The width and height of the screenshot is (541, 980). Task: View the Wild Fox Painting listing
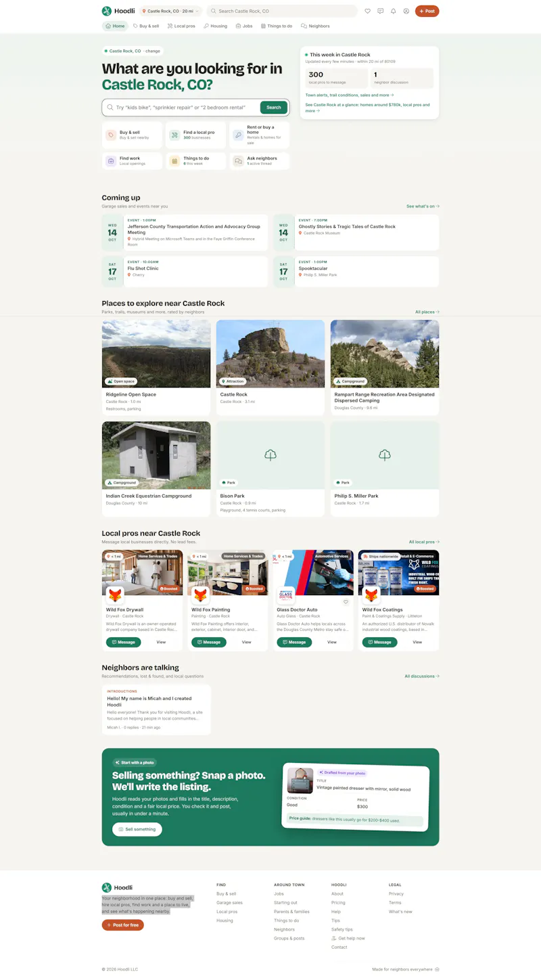point(246,642)
